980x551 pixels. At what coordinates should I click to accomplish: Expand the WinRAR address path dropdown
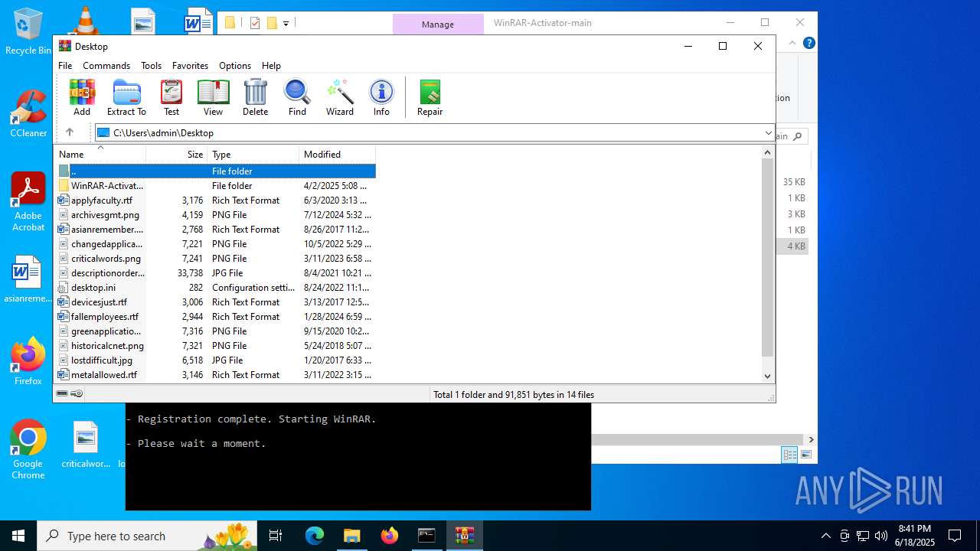(768, 133)
